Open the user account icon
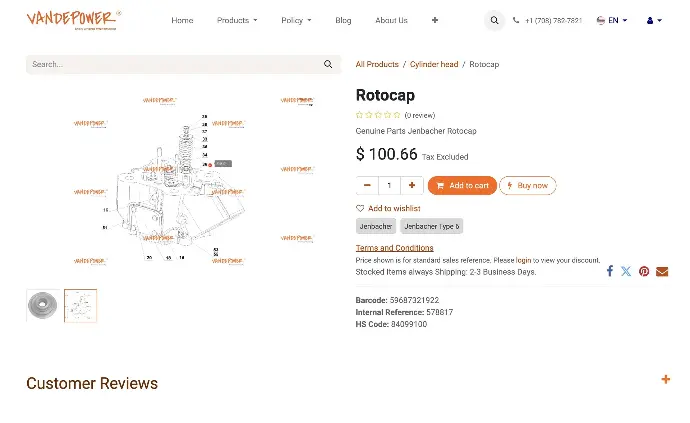Image resolution: width=690 pixels, height=423 pixels. tap(650, 20)
